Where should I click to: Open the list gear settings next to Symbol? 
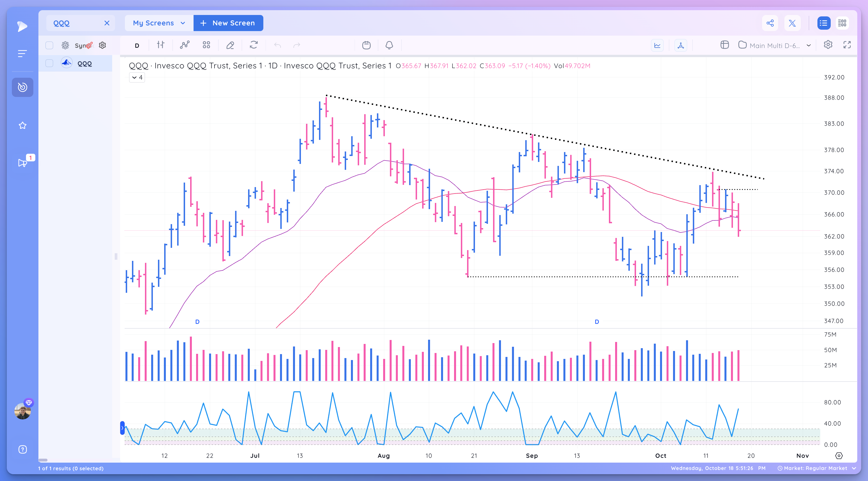point(103,45)
